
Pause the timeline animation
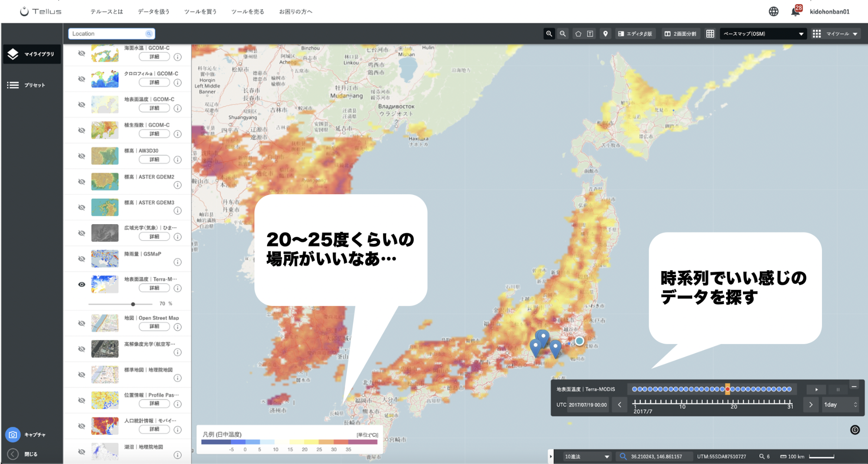[838, 389]
